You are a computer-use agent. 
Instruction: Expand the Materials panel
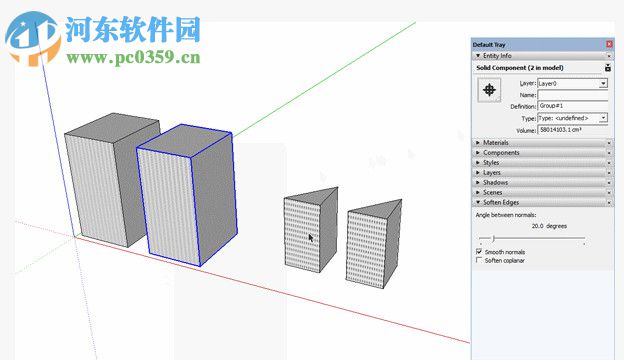click(478, 142)
